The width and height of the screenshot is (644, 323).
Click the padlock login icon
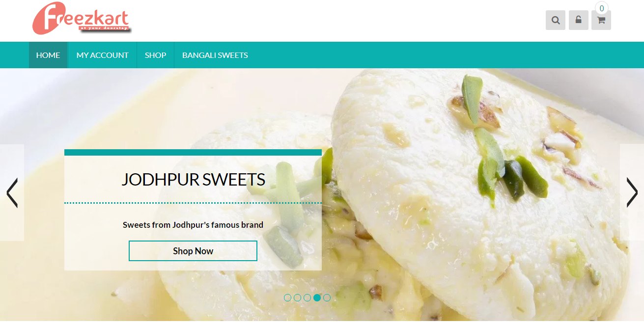[579, 20]
